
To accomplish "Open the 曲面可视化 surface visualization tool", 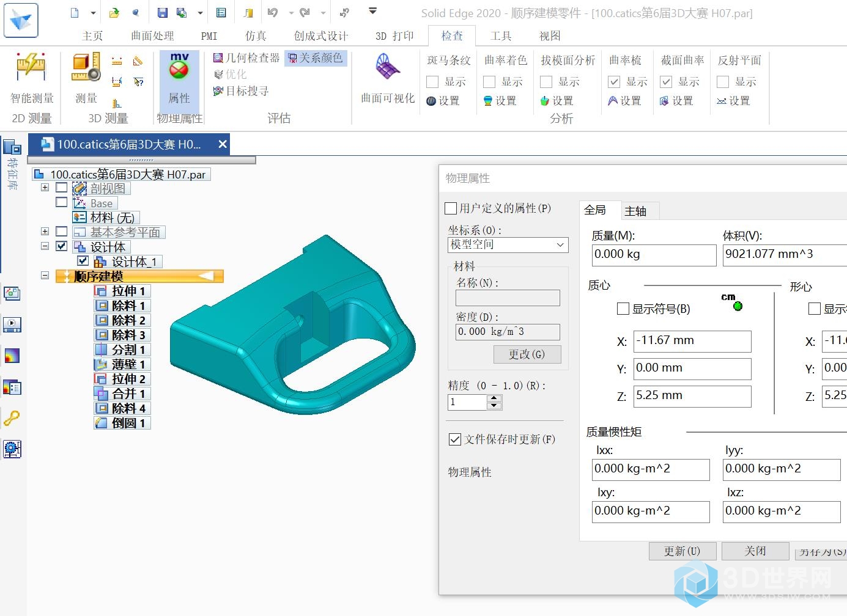I will click(x=388, y=78).
